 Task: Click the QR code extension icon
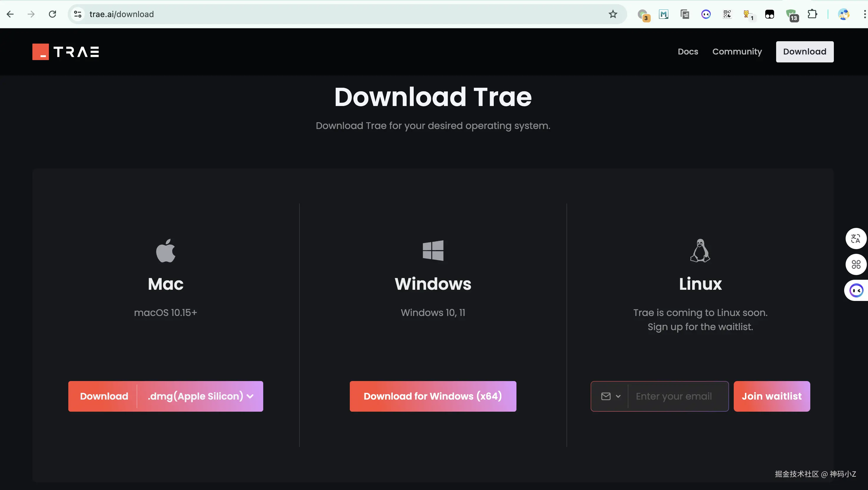(727, 14)
